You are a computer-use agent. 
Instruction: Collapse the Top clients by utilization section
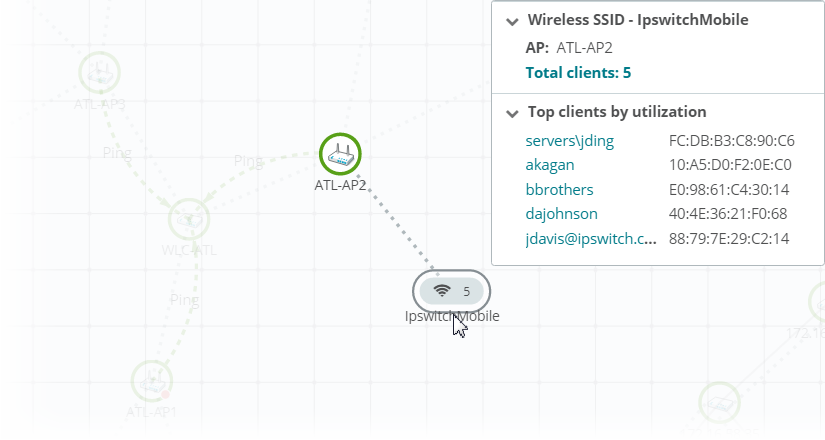pos(512,112)
